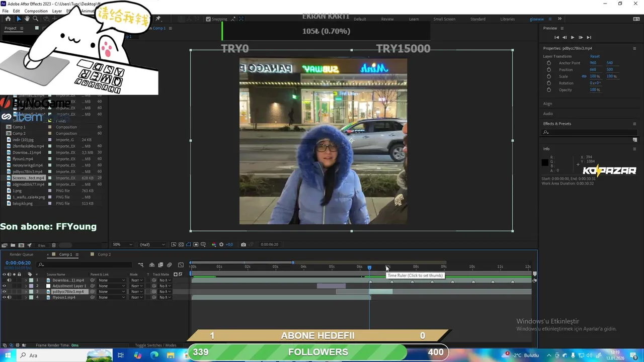Mute audio of the Downloa...1).mp4 layer
Image resolution: width=644 pixels, height=362 pixels.
pos(9,280)
